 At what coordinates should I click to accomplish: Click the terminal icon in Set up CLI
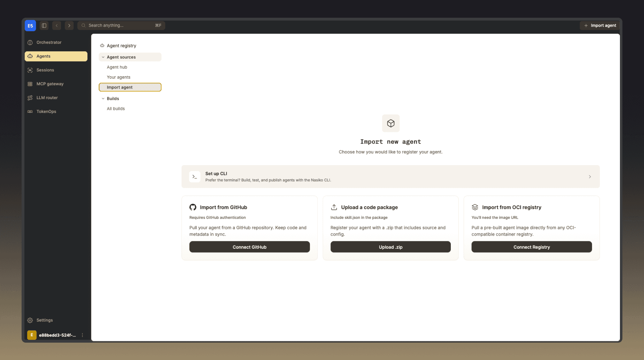(195, 176)
